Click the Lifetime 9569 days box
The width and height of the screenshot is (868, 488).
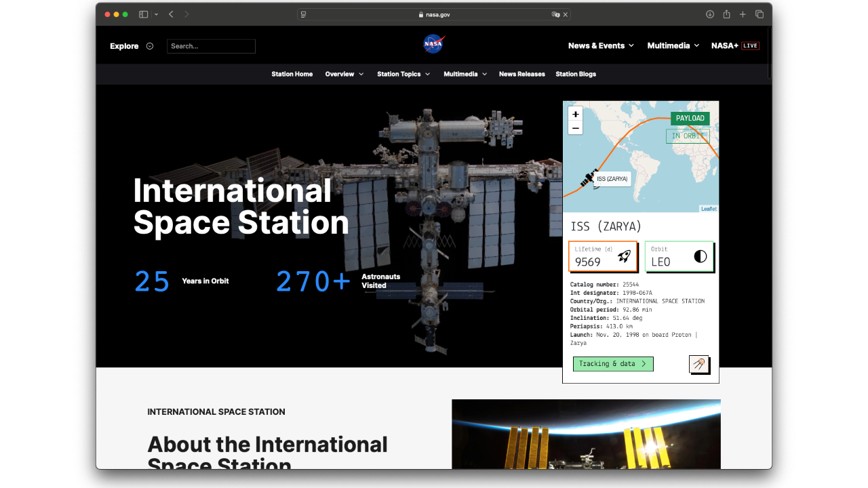coord(603,256)
